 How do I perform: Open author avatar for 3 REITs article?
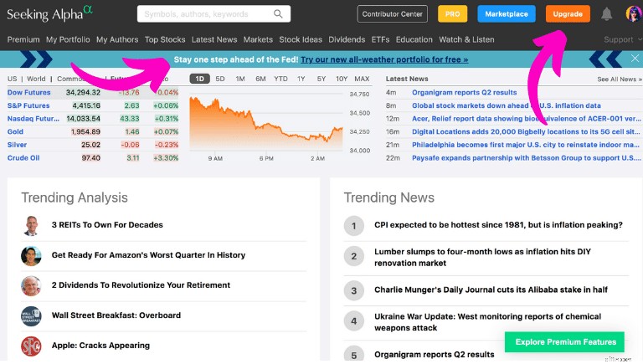pyautogui.click(x=31, y=225)
